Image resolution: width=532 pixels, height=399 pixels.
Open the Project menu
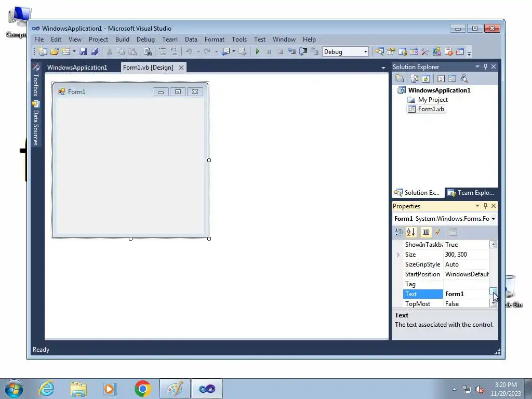pyautogui.click(x=98, y=39)
